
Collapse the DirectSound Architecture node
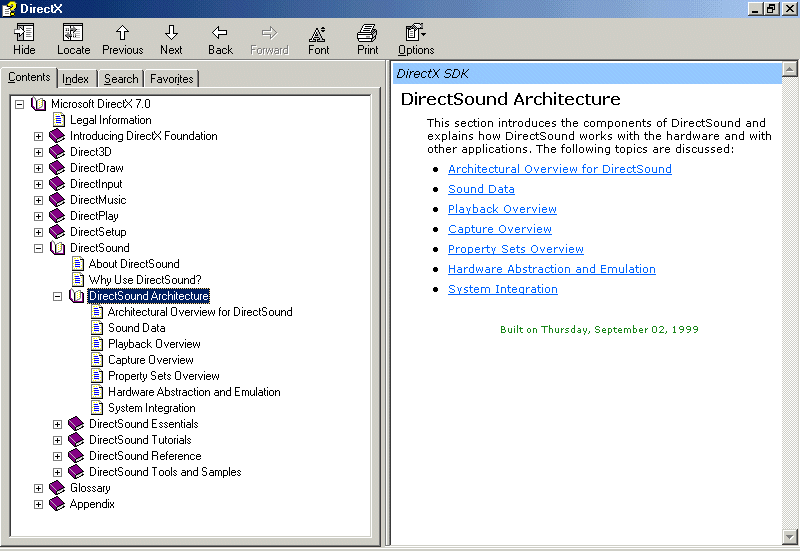click(x=58, y=296)
